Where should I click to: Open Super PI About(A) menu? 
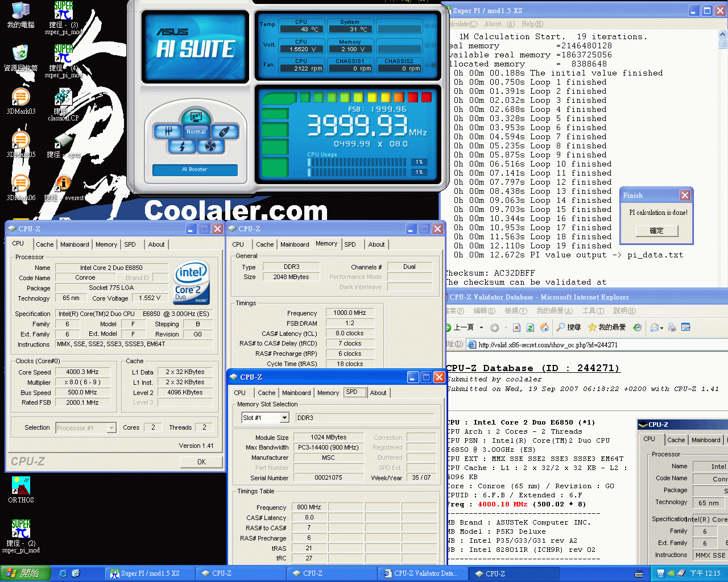[499, 24]
